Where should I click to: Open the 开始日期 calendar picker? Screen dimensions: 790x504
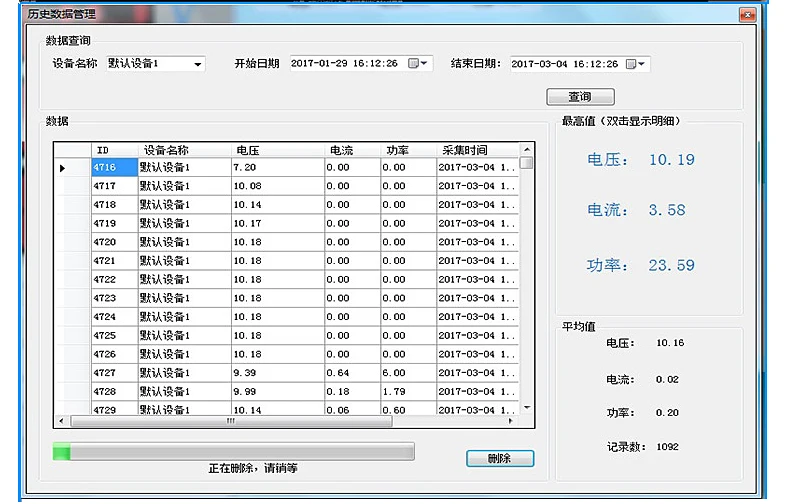(418, 64)
